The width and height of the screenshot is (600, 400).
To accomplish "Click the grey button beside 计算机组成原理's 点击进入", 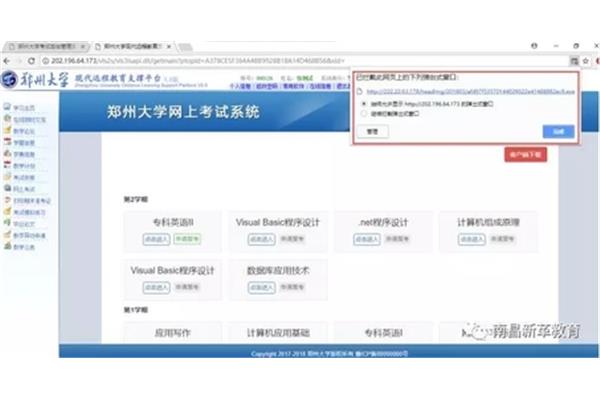I will pos(502,239).
